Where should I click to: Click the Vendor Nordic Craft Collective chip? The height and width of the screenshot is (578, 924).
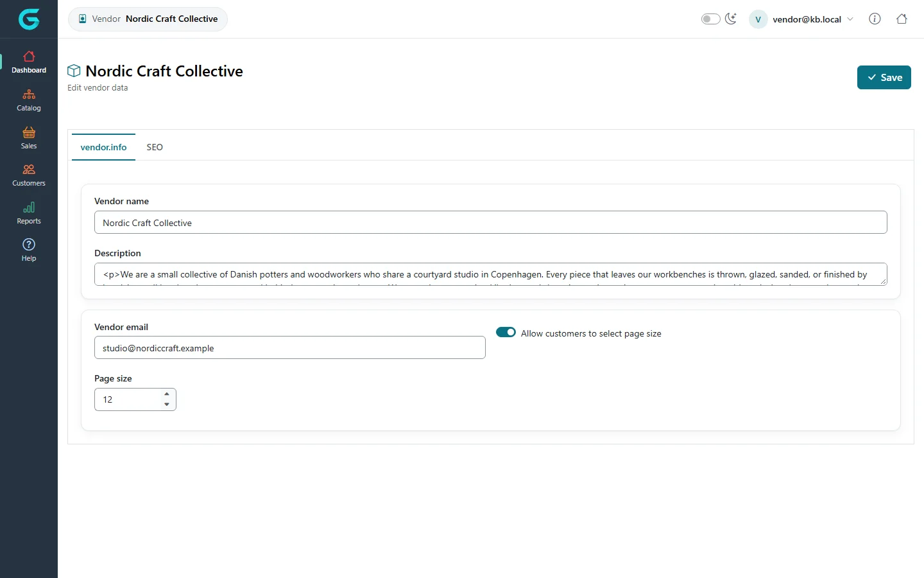(x=148, y=19)
